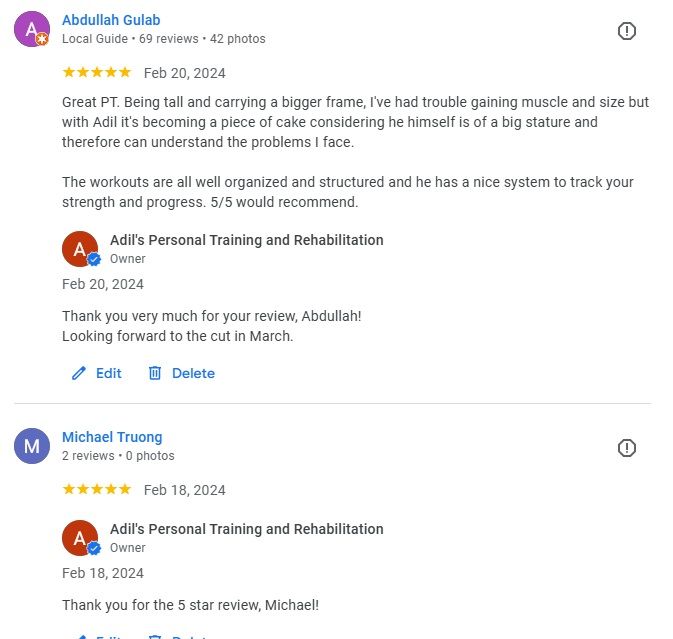Click the report flag on Michael Truong's review
This screenshot has width=673, height=639.
(x=627, y=448)
